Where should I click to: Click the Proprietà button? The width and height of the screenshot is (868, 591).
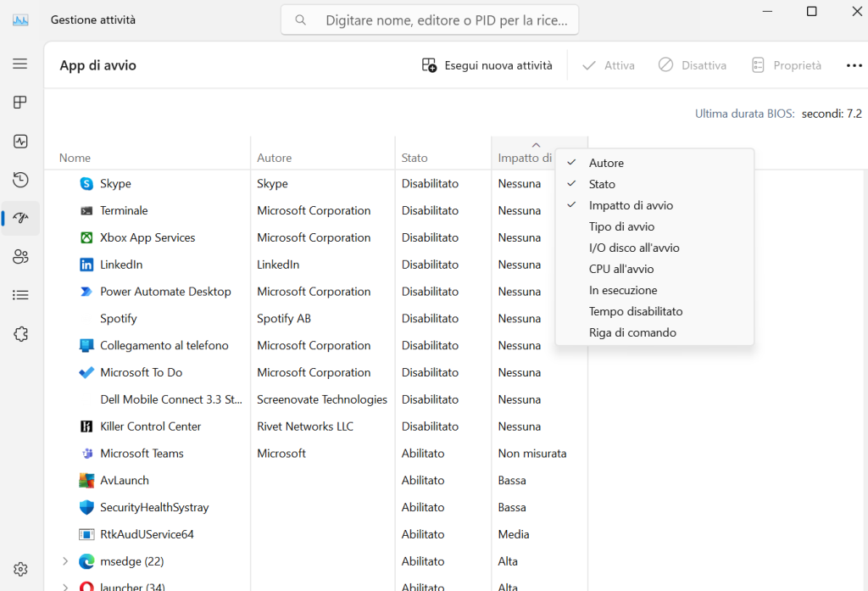(x=786, y=65)
